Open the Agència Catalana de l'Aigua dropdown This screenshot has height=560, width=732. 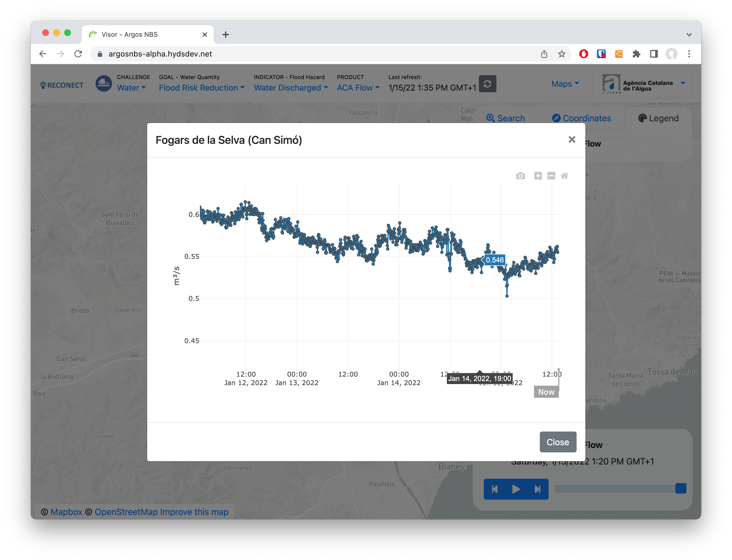point(642,84)
